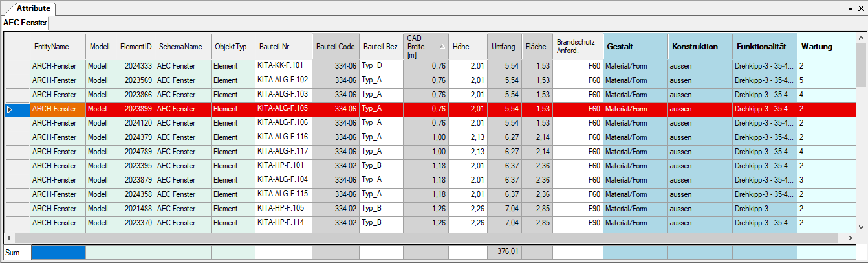868x263 pixels.
Task: Sort by EntityName column header
Action: point(58,47)
